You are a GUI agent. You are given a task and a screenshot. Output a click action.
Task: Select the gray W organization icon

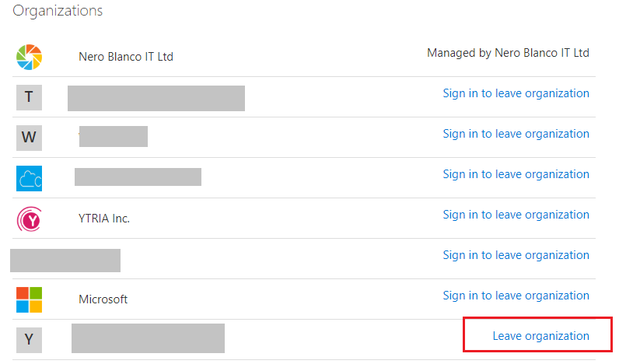coord(30,138)
